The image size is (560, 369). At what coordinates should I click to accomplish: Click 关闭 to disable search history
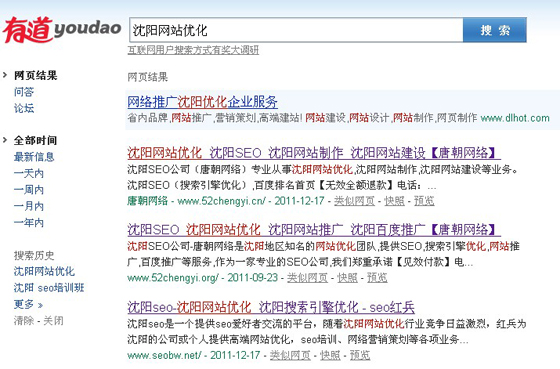click(53, 321)
